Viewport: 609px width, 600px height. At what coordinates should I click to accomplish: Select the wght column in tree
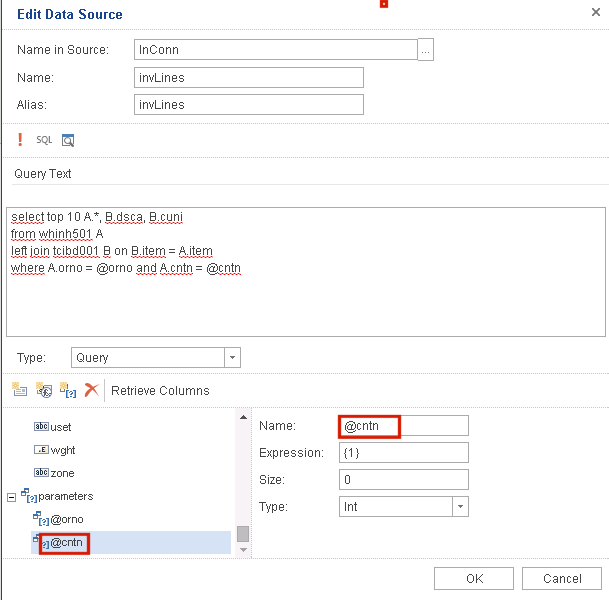pos(62,450)
